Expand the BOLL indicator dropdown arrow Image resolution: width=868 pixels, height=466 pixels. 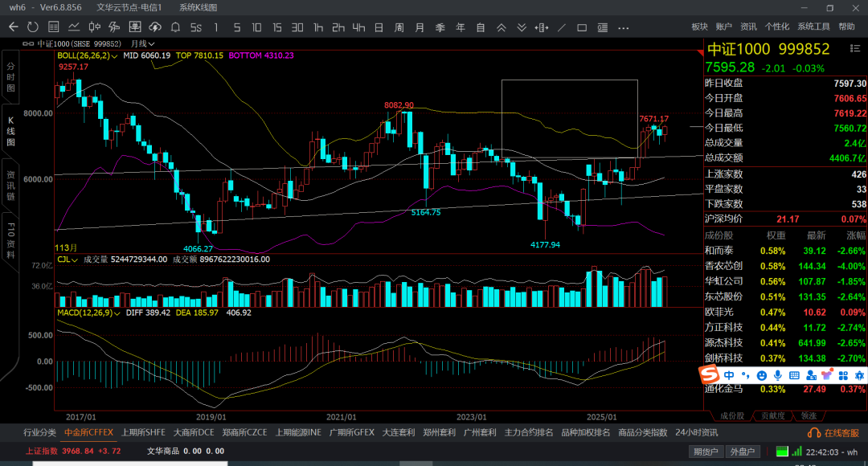(x=116, y=56)
